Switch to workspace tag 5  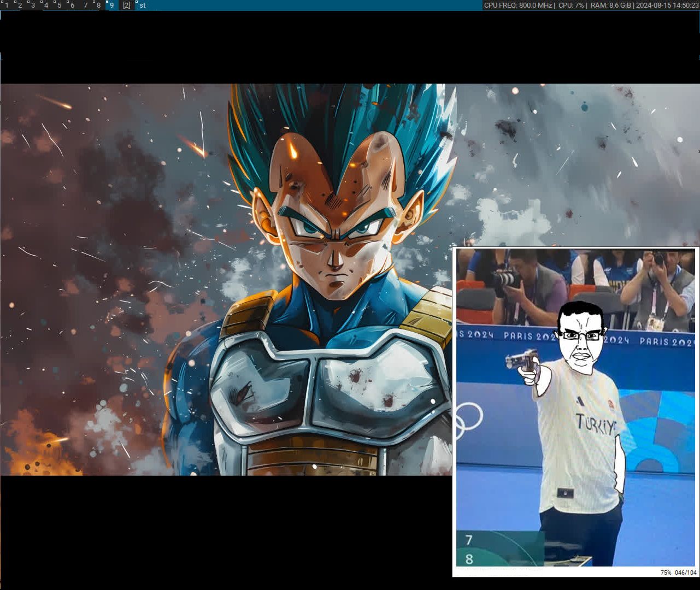(x=59, y=5)
